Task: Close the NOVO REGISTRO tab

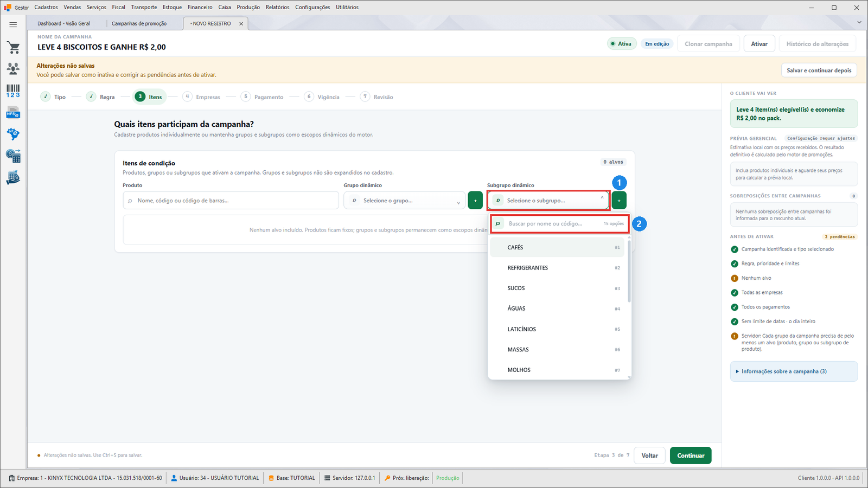Action: 241,24
